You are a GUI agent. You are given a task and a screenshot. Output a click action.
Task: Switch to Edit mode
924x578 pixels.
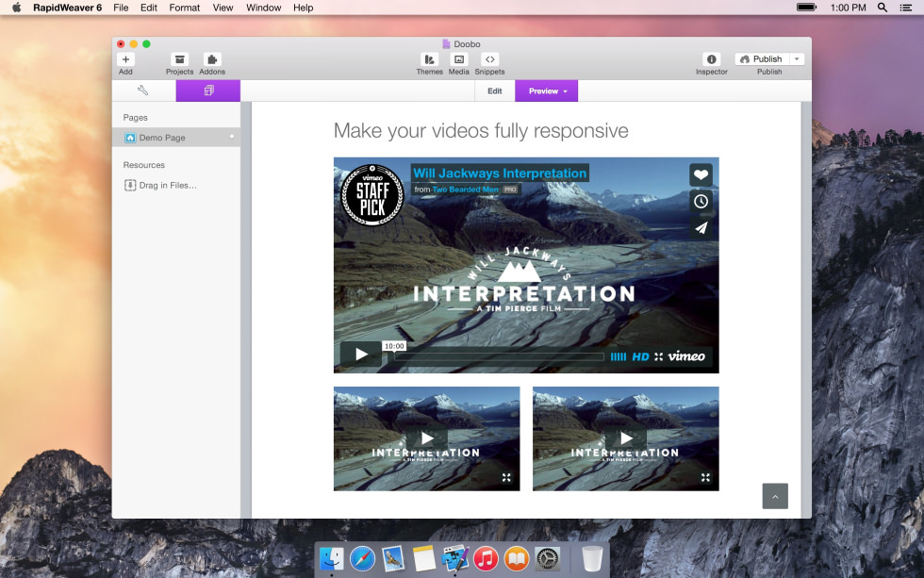(x=494, y=91)
